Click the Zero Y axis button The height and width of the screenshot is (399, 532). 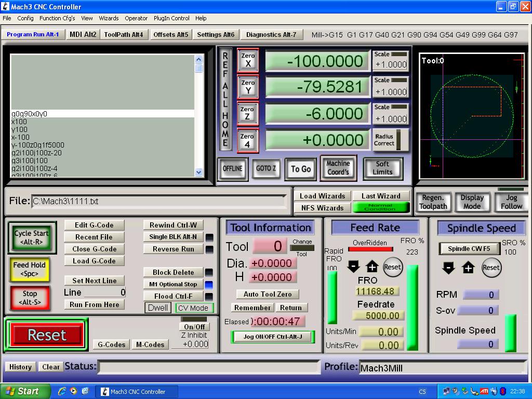(248, 87)
